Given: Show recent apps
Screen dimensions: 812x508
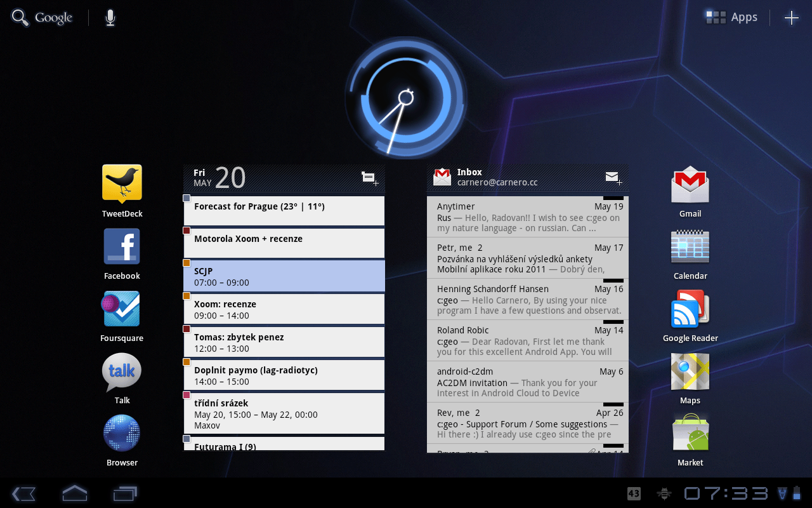Looking at the screenshot, I should click(125, 493).
